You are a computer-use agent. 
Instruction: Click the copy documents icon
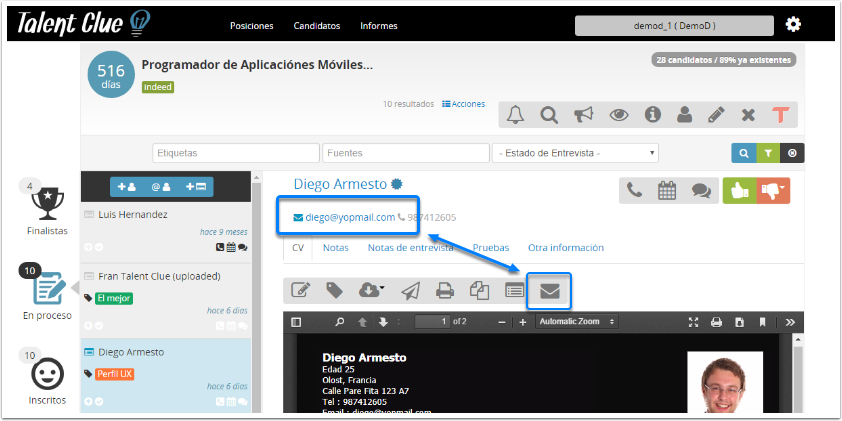tap(480, 291)
